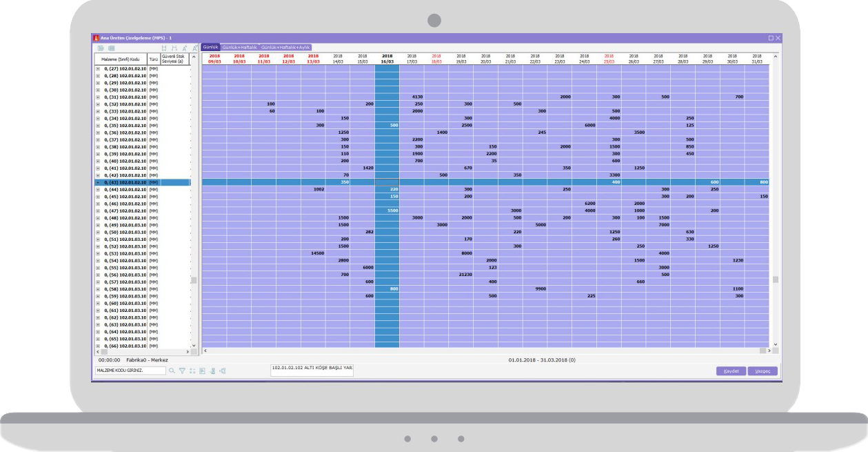Select the 16/03 date column header
The image size is (868, 452).
click(387, 58)
